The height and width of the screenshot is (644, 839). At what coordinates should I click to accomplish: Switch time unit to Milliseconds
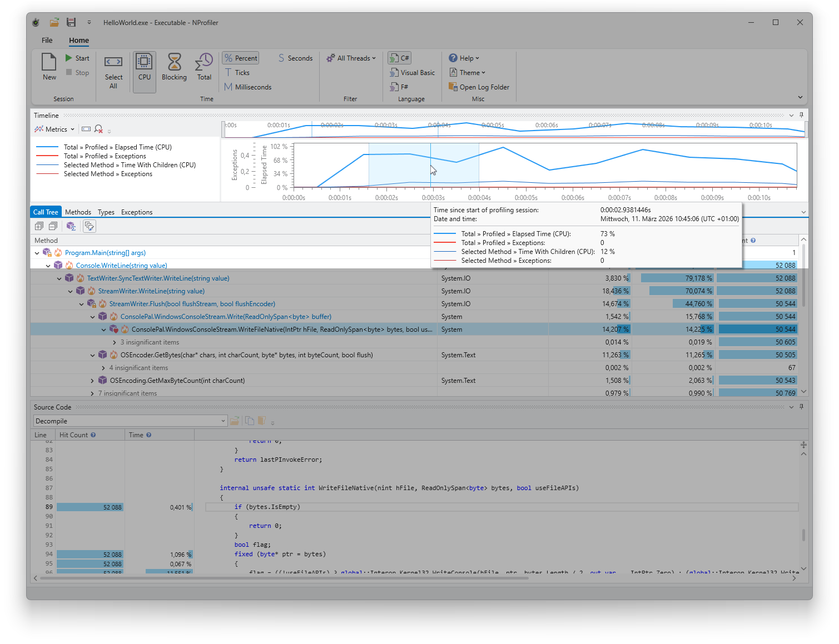248,87
